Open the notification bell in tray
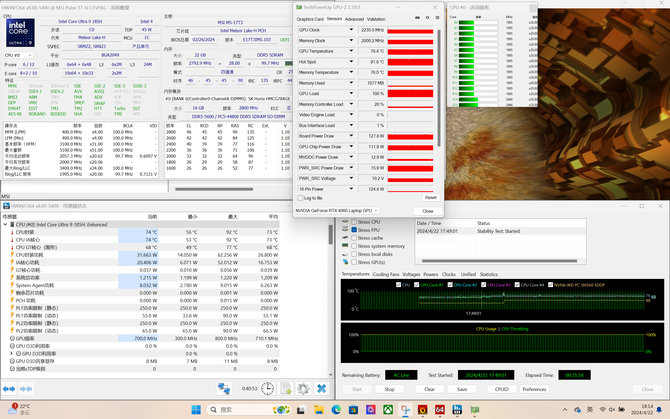This screenshot has height=419, width=670. [659, 410]
